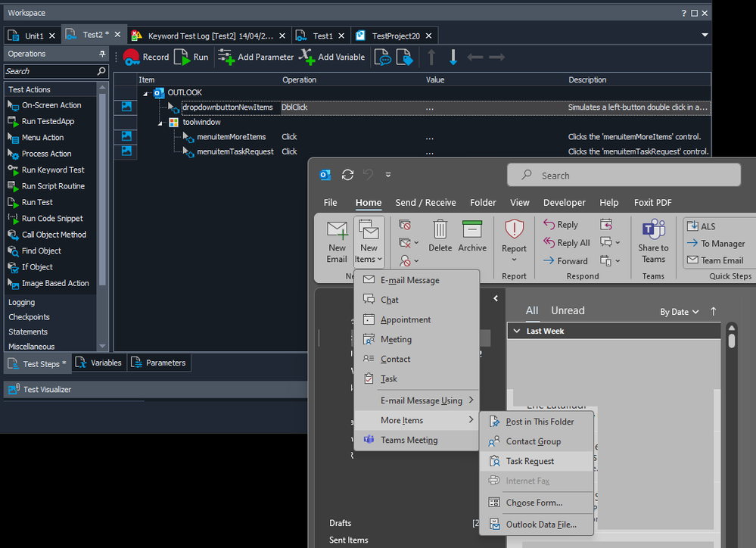
Task: Click the Team Email quick step
Action: pyautogui.click(x=715, y=260)
